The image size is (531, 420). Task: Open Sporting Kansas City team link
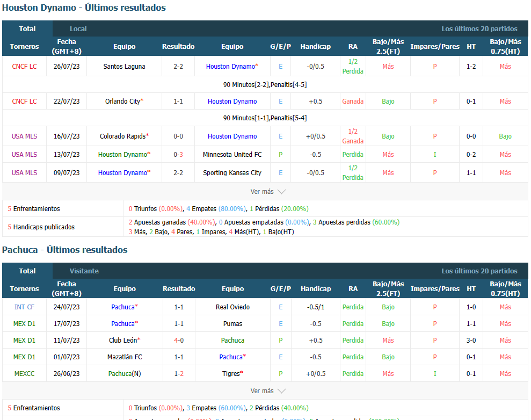click(232, 173)
